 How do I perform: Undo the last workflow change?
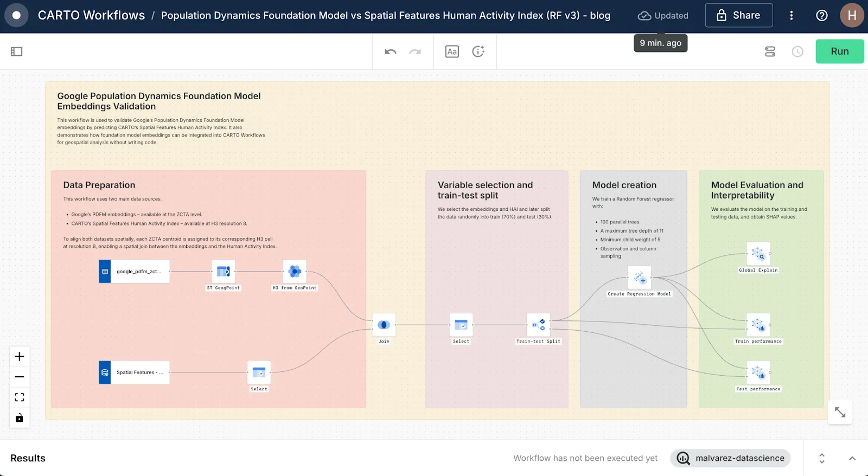tap(391, 52)
